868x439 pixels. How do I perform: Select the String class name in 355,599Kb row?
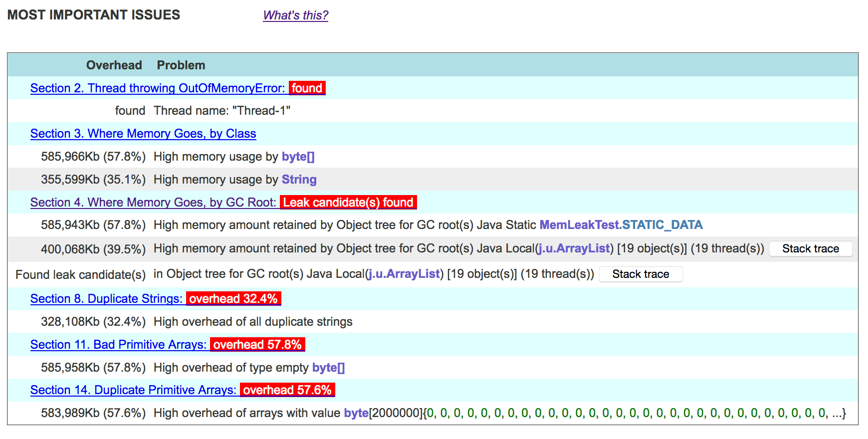(x=299, y=180)
